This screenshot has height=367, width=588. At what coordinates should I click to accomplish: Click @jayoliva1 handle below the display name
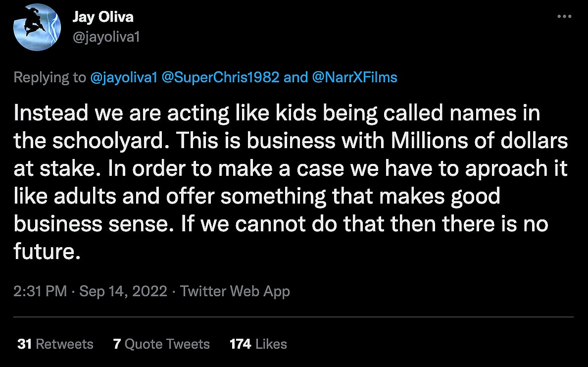(106, 37)
